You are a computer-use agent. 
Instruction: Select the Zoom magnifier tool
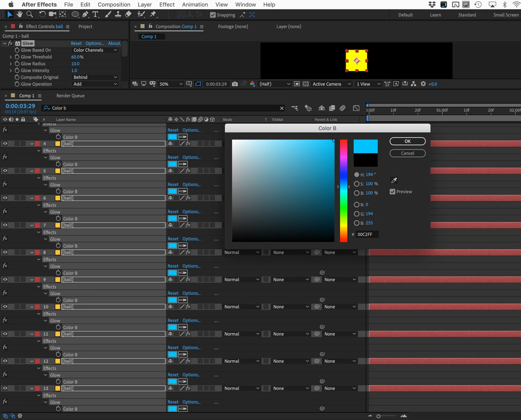(x=30, y=14)
